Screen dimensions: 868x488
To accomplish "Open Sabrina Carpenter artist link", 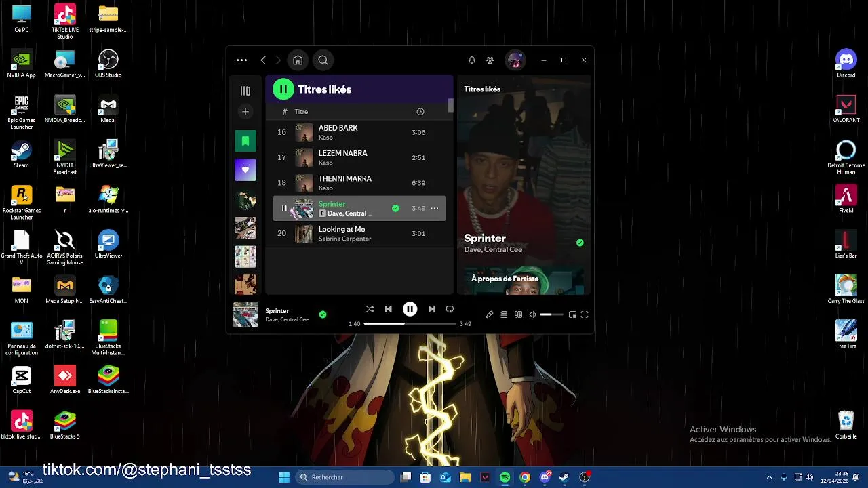I will (x=344, y=239).
